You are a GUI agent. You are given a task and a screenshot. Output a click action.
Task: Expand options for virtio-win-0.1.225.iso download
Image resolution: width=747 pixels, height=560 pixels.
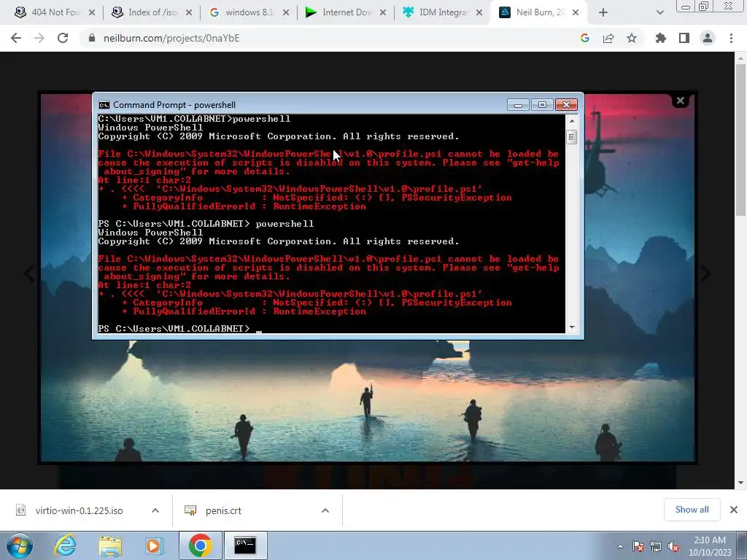155,510
